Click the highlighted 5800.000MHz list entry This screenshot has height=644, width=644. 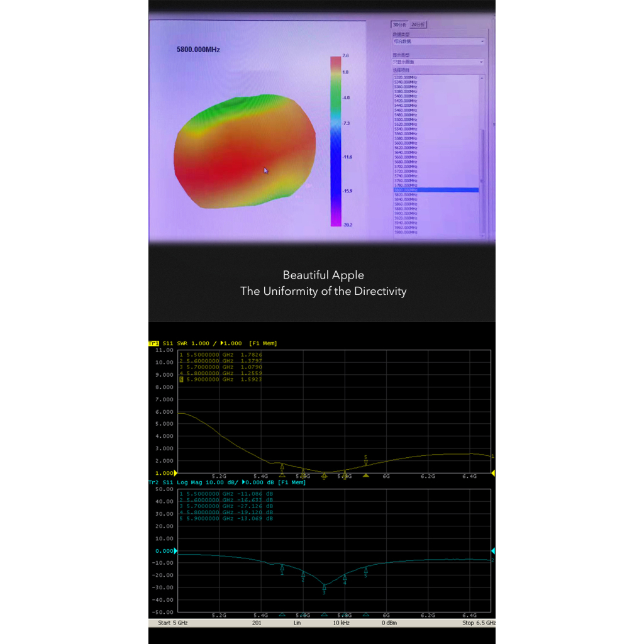435,190
